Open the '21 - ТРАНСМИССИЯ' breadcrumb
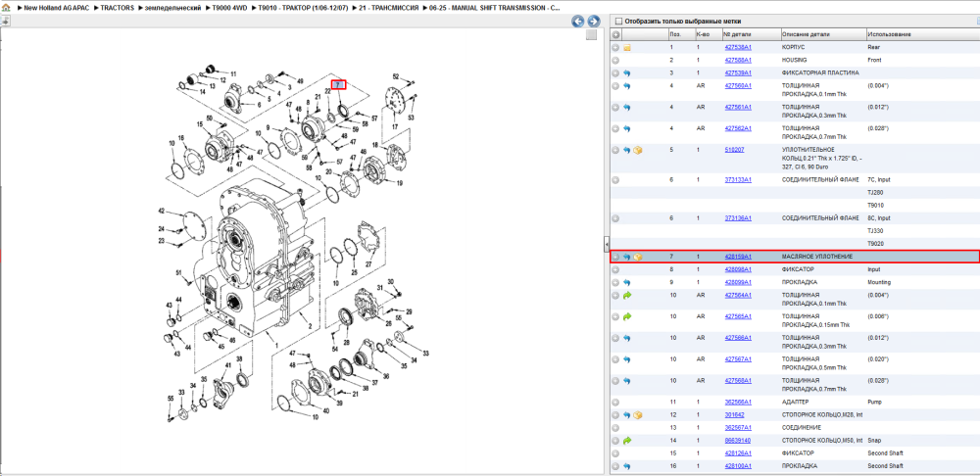Viewport: 980px width, 476px height. pos(388,9)
